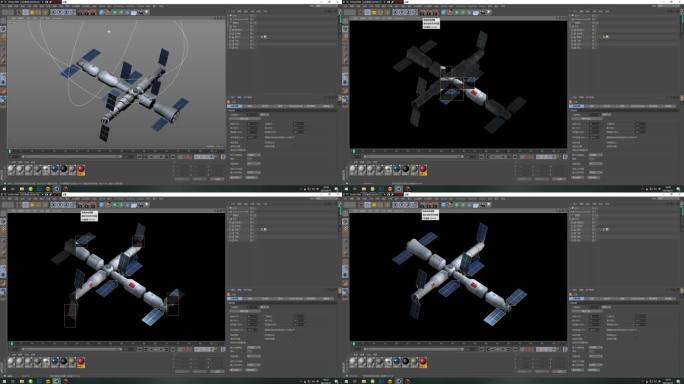This screenshot has width=684, height=384.
Task: Open first dropdown in top-left coordinates panel
Action: click(x=181, y=179)
